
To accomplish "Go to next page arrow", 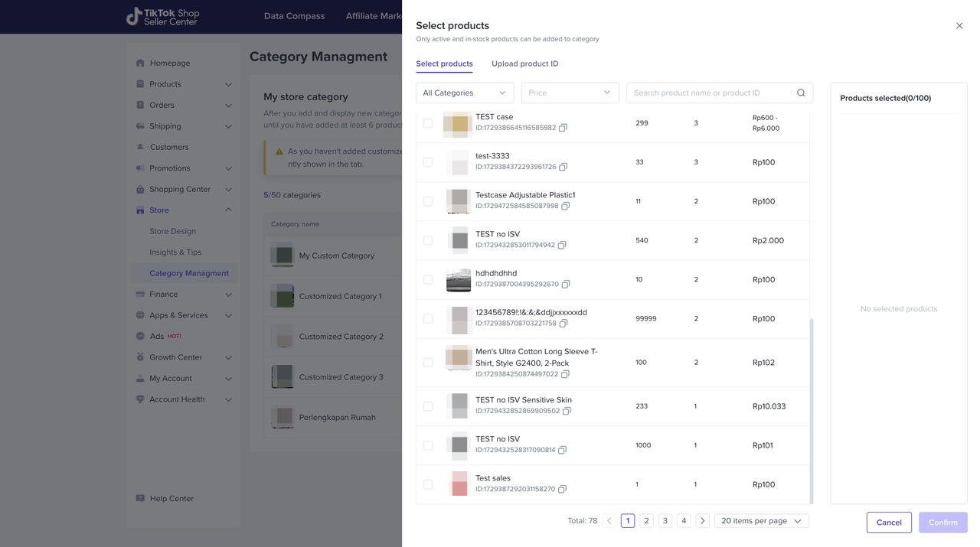I will [702, 521].
